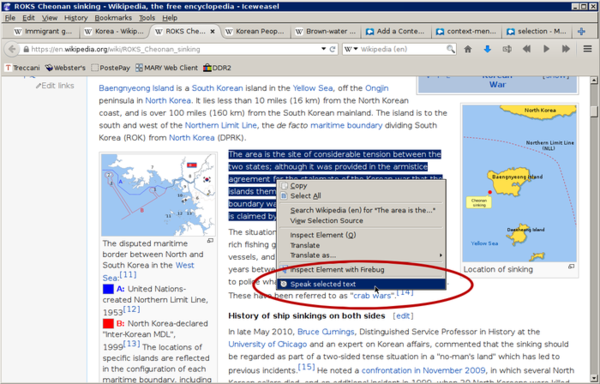Click the play speech toolbar button
The height and width of the screenshot is (384, 600).
(546, 49)
